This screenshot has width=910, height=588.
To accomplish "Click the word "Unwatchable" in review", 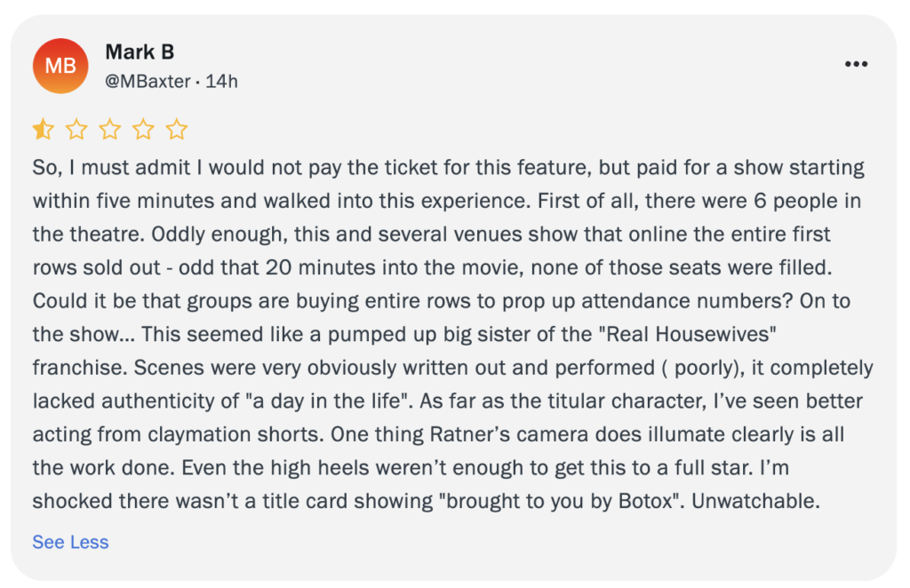I will point(754,501).
